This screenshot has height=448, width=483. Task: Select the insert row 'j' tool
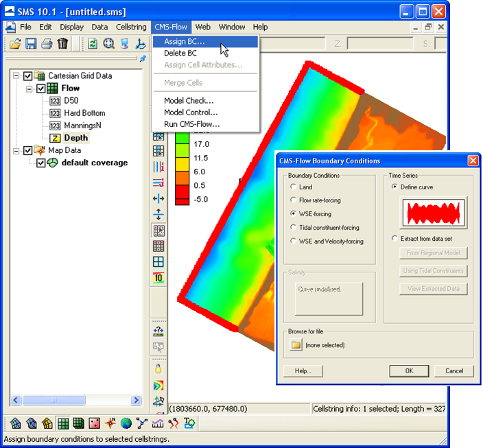[158, 182]
